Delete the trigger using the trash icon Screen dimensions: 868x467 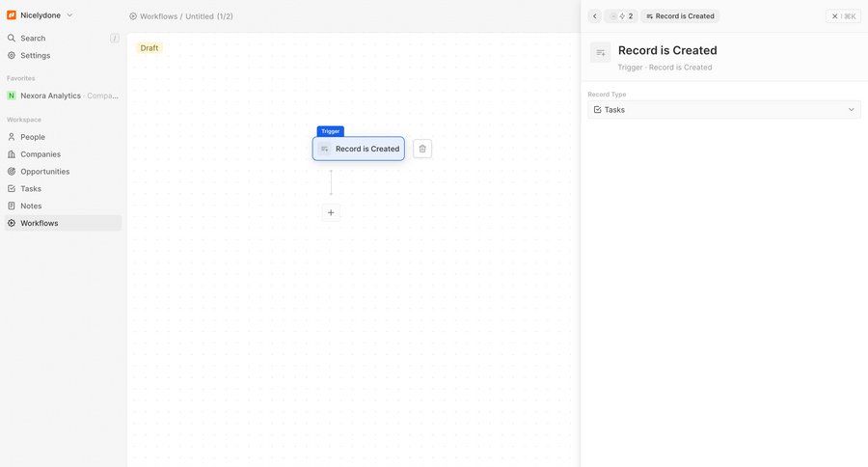tap(422, 149)
